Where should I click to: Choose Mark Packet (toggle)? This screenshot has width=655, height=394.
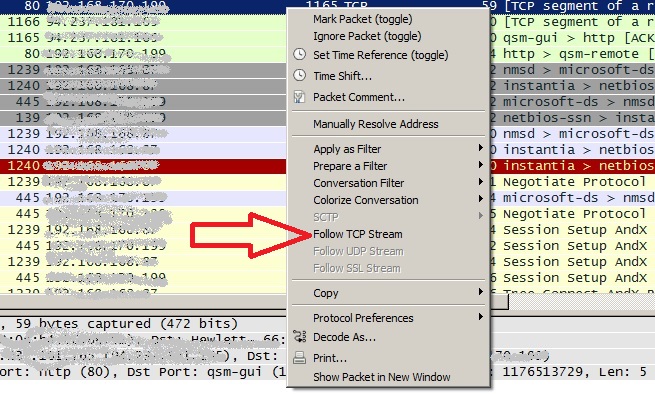(362, 19)
